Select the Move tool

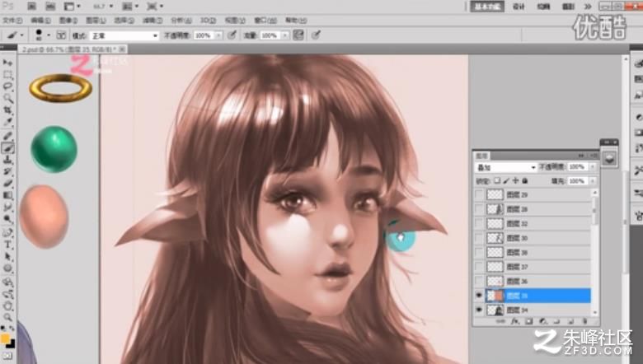pos(7,63)
